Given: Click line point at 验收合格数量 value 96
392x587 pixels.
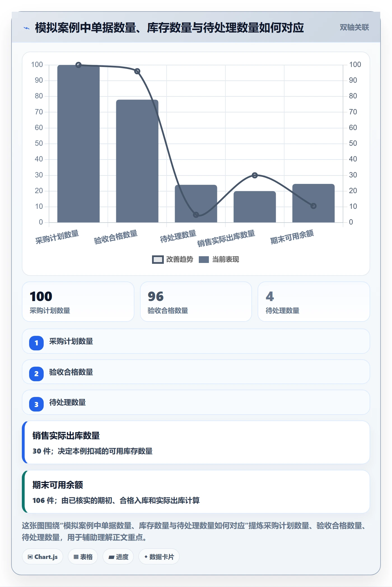Looking at the screenshot, I should click(x=137, y=71).
